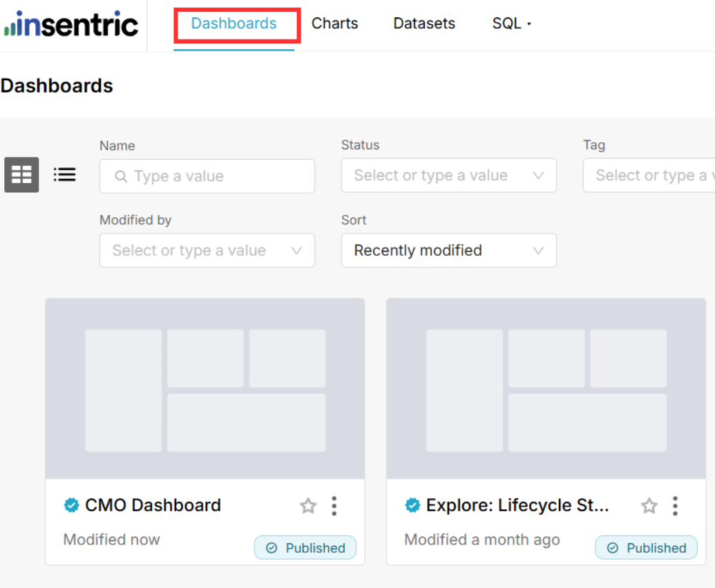Expand the Status filter dropdown
Image resolution: width=715 pixels, height=588 pixels.
[x=448, y=176]
